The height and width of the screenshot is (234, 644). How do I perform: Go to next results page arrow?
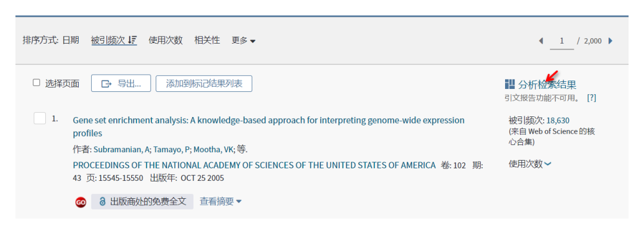tap(611, 41)
